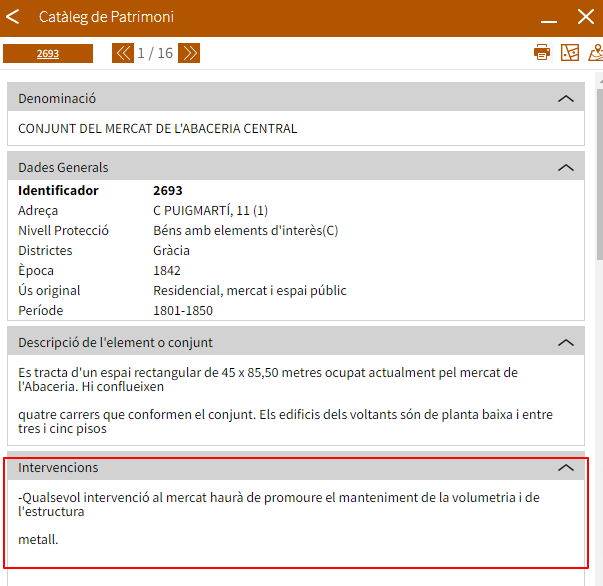Click the text '-Qualsevol intervenció al mercat'

click(279, 504)
